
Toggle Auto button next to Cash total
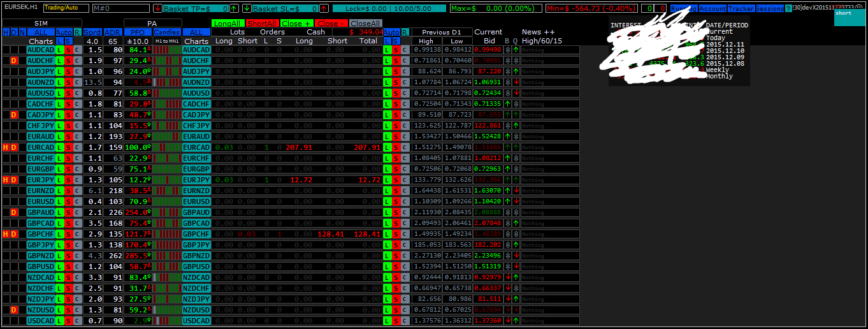(x=391, y=32)
